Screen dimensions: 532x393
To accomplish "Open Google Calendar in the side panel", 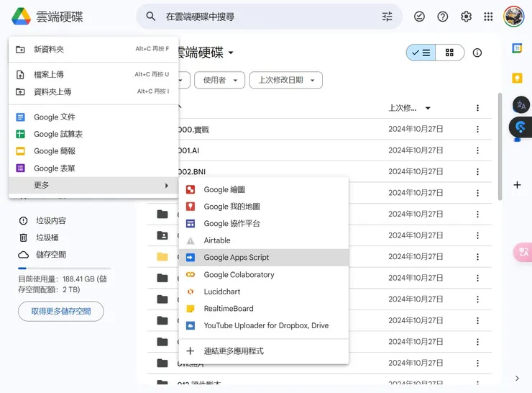I will [517, 48].
